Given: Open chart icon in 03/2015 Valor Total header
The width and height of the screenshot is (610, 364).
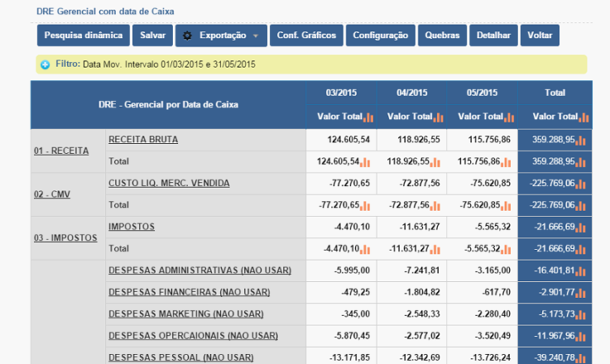Looking at the screenshot, I should click(x=369, y=117).
